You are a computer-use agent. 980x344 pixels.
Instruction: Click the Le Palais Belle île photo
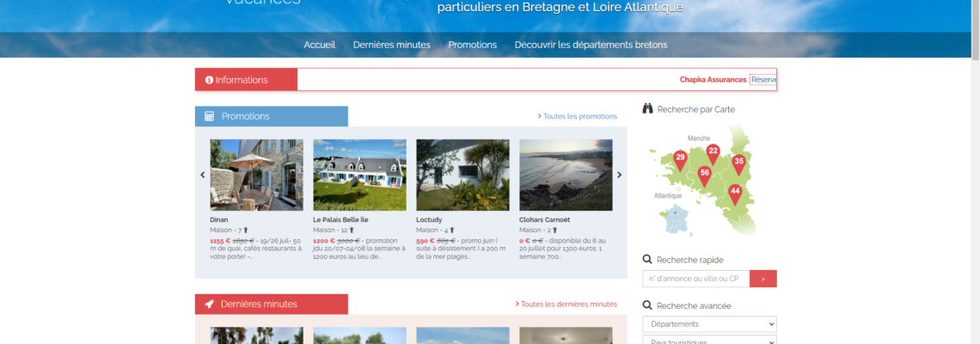(359, 175)
